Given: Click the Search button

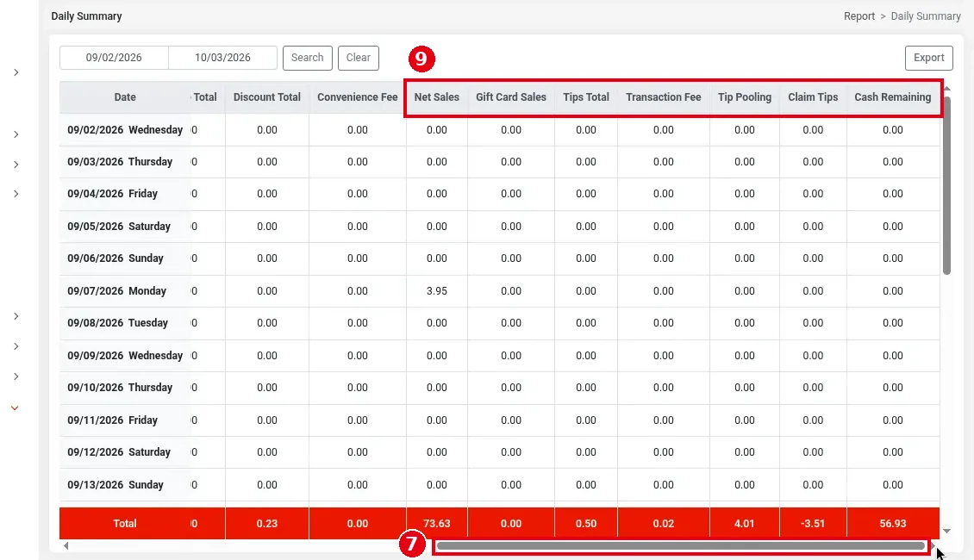Looking at the screenshot, I should pyautogui.click(x=308, y=58).
